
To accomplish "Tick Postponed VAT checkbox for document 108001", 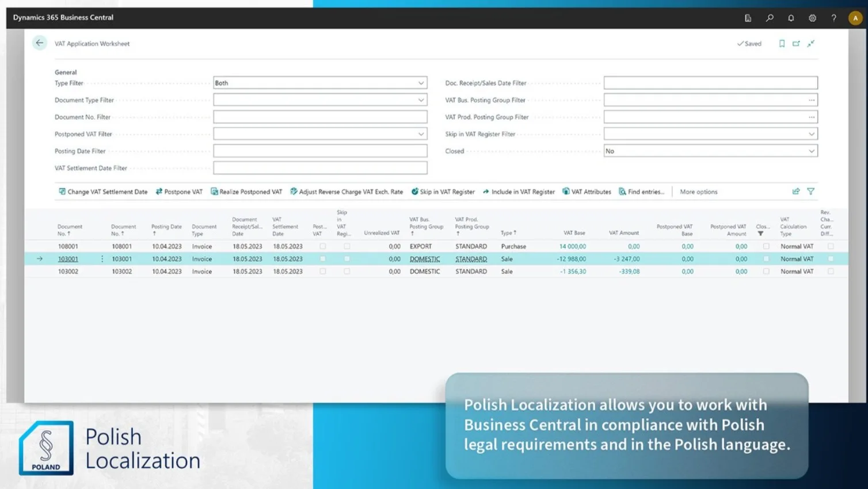I will pyautogui.click(x=323, y=246).
